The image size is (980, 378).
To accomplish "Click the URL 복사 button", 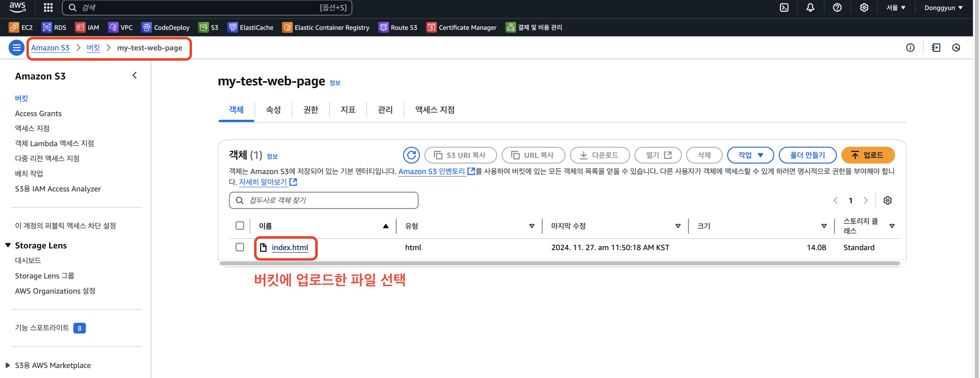I will tap(533, 155).
